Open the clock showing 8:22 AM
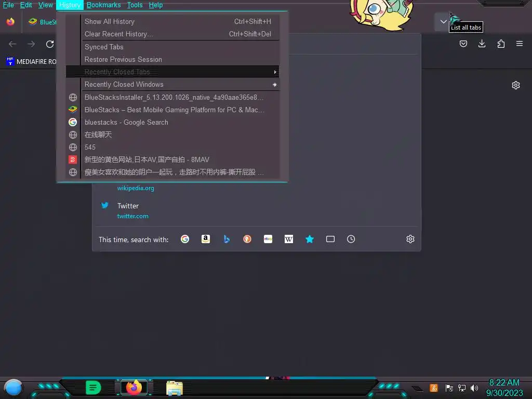The width and height of the screenshot is (532, 399). click(x=504, y=388)
